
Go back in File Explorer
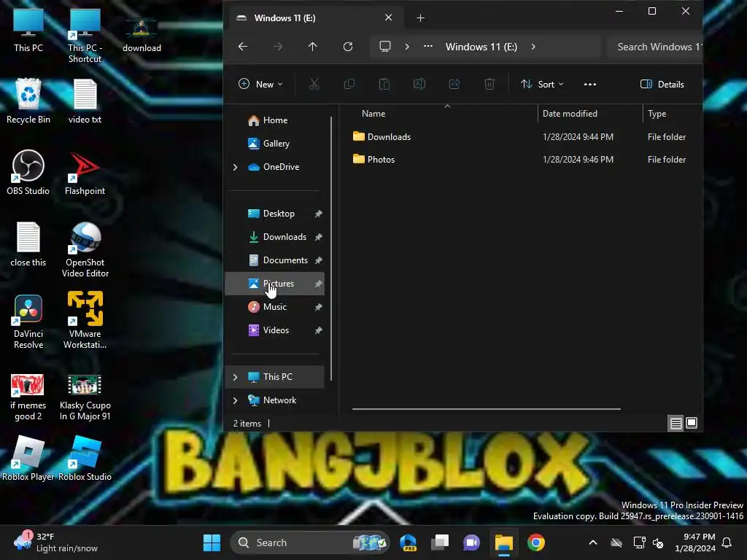(x=242, y=47)
